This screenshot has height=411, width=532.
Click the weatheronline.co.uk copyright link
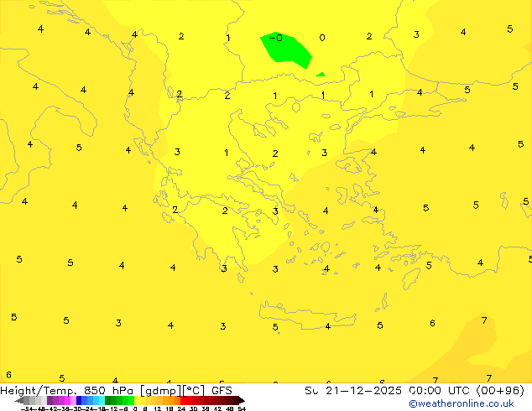click(462, 403)
